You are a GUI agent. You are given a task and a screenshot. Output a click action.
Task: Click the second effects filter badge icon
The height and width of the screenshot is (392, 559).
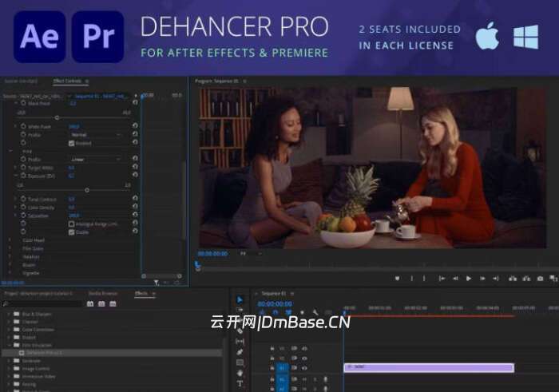pos(101,303)
